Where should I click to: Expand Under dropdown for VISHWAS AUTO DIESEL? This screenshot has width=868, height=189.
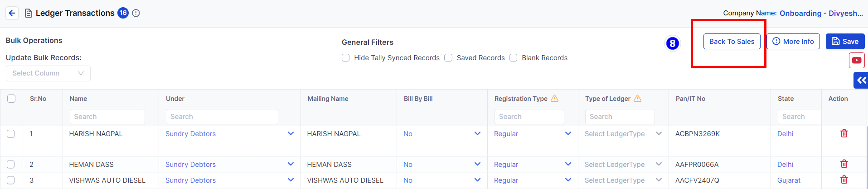point(291,180)
